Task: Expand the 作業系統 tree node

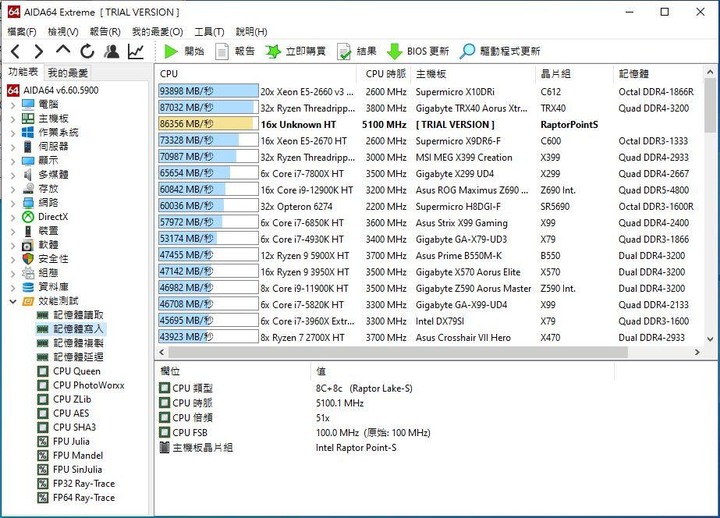Action: (12, 133)
